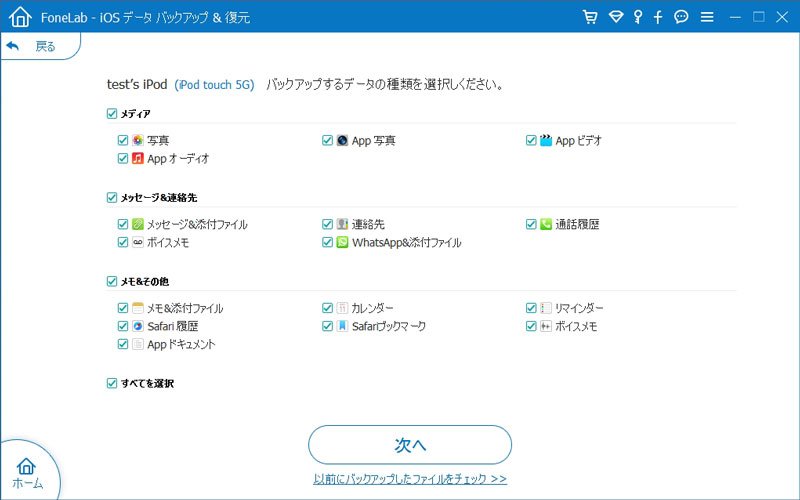The width and height of the screenshot is (800, 500).
Task: Uncheck the 写真 checkbox
Action: pyautogui.click(x=123, y=140)
